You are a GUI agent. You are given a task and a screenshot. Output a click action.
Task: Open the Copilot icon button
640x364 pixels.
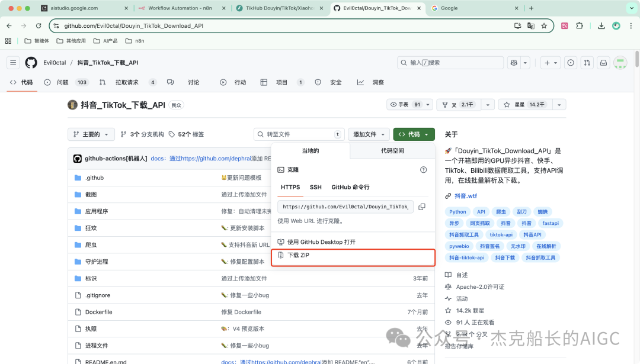(x=514, y=63)
